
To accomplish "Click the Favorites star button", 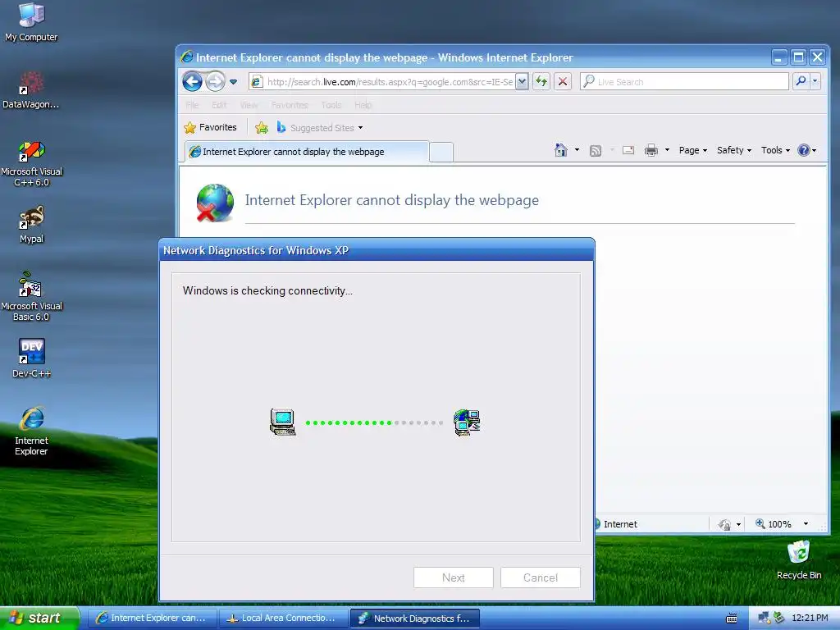I will click(210, 127).
